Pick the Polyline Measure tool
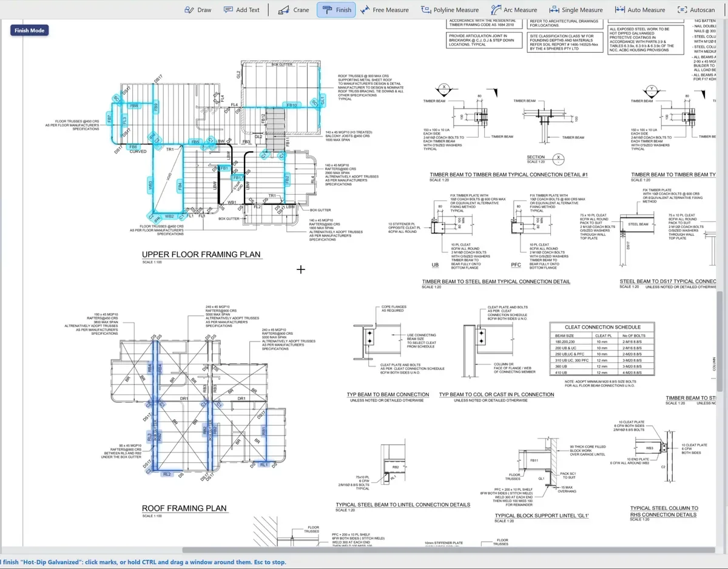728x569 pixels. [x=450, y=10]
